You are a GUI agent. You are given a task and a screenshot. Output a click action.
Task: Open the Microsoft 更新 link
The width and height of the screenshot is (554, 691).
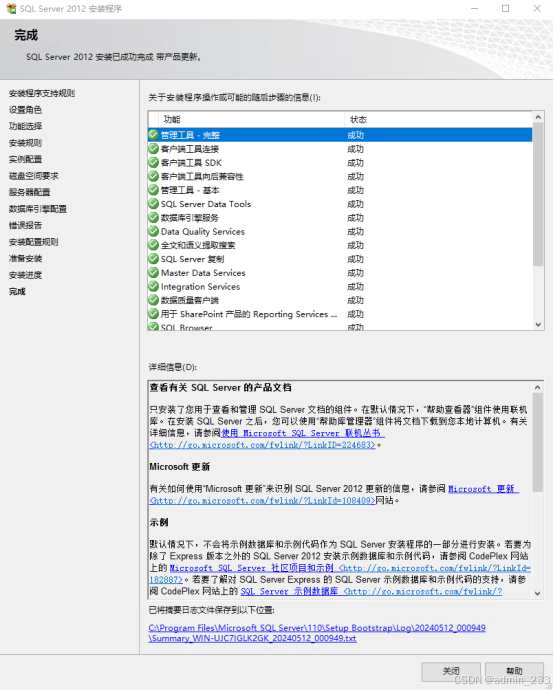[483, 489]
